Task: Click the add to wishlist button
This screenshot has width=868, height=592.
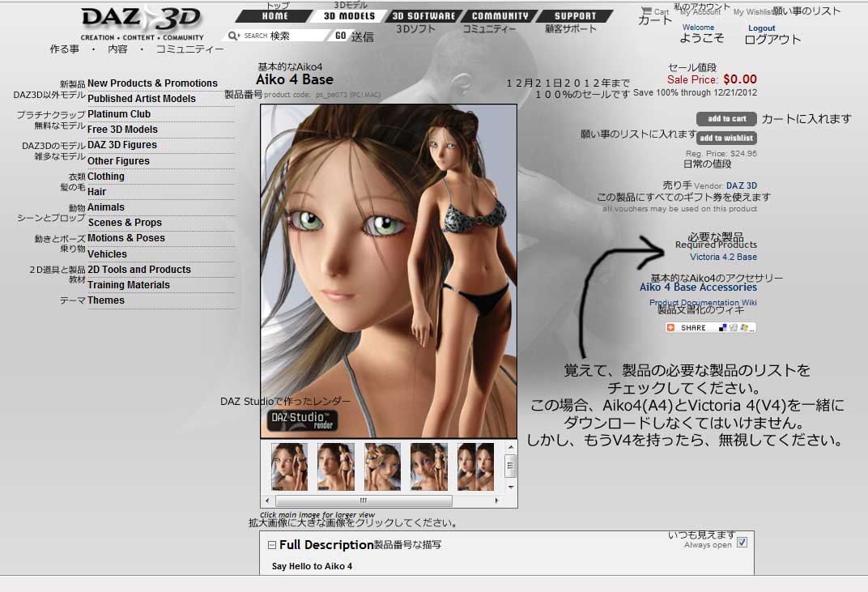Action: click(x=726, y=138)
